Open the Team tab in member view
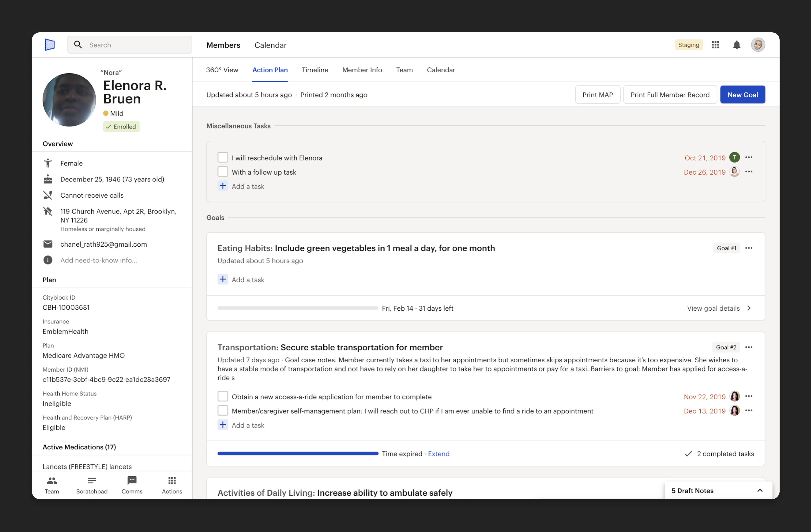Image resolution: width=811 pixels, height=532 pixels. [x=404, y=70]
